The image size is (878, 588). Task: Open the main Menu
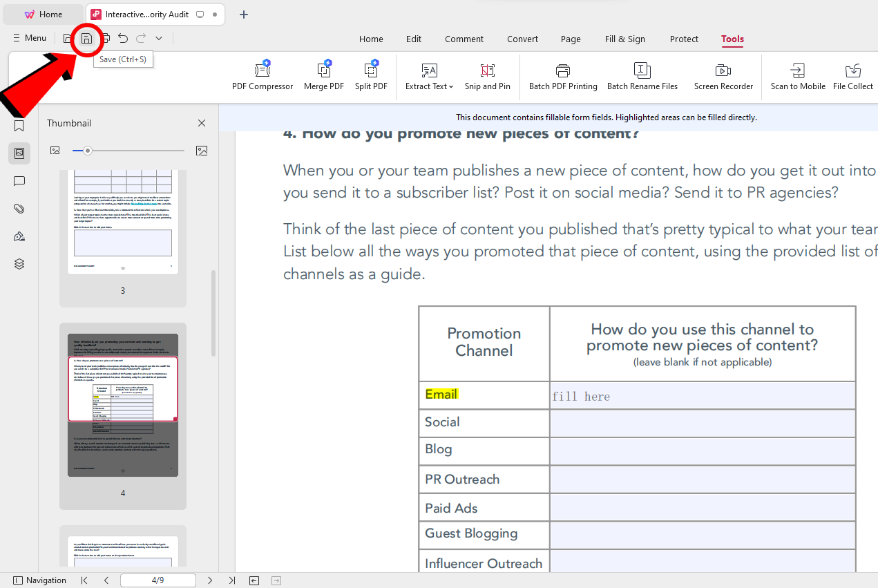point(29,38)
